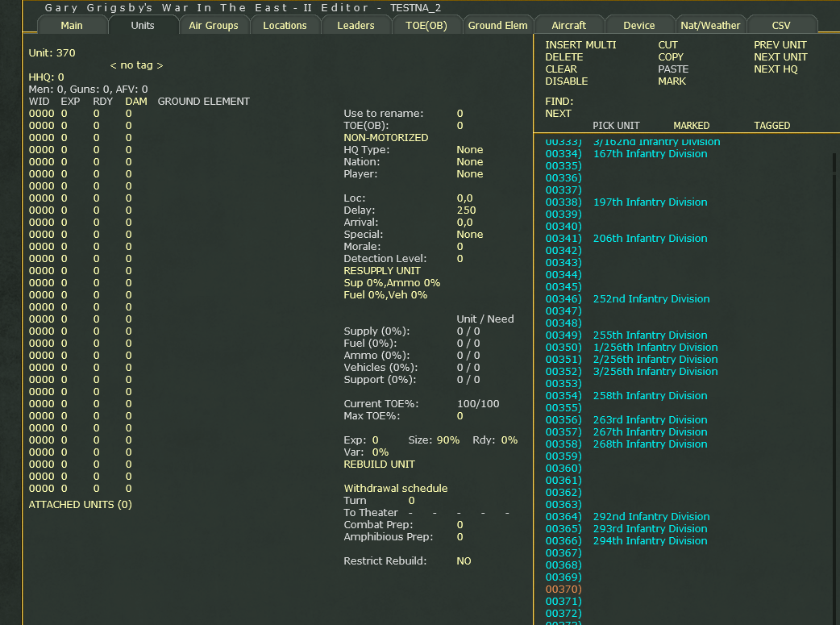This screenshot has width=840, height=625.
Task: Select 197th Infantry Division in list
Action: coord(650,202)
